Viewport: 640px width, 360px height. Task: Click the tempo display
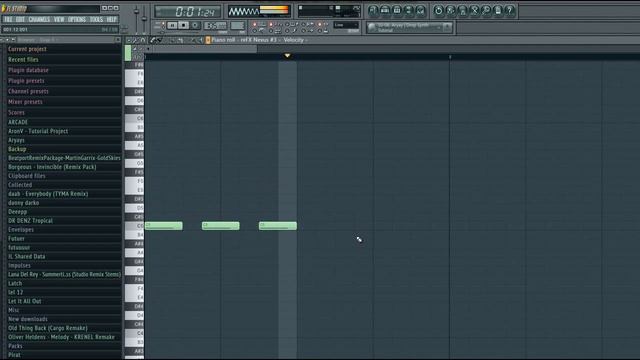215,26
